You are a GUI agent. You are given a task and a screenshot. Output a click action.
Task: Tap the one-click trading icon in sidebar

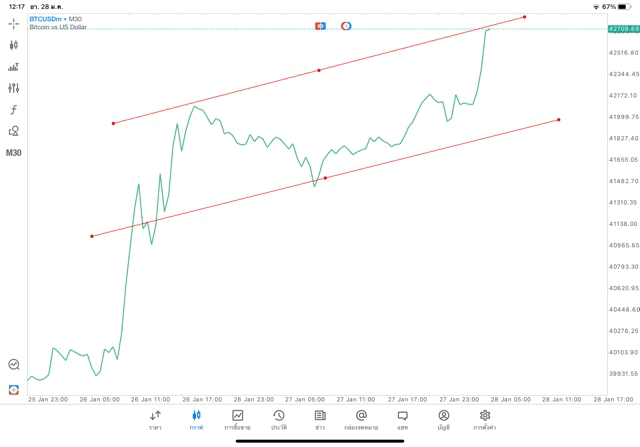click(x=14, y=389)
